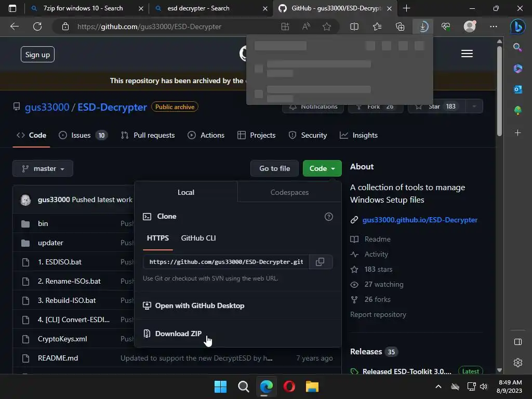The height and width of the screenshot is (399, 532).
Task: View the 26 forks link
Action: pyautogui.click(x=377, y=299)
